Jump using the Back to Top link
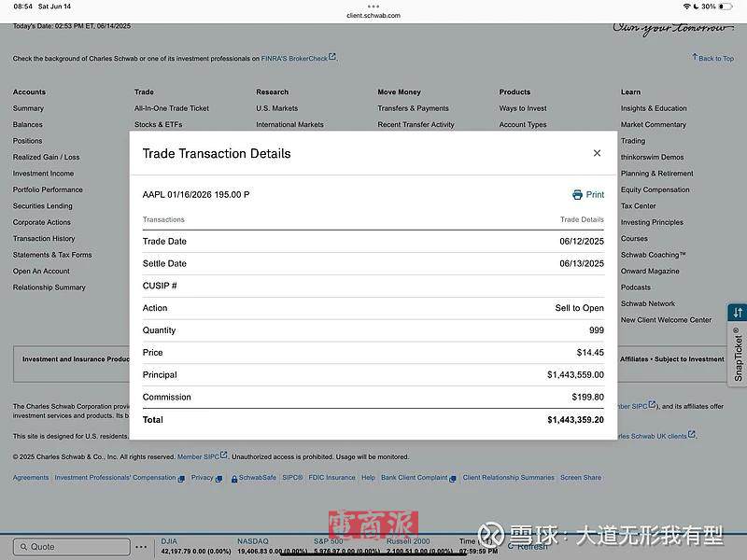 712,58
